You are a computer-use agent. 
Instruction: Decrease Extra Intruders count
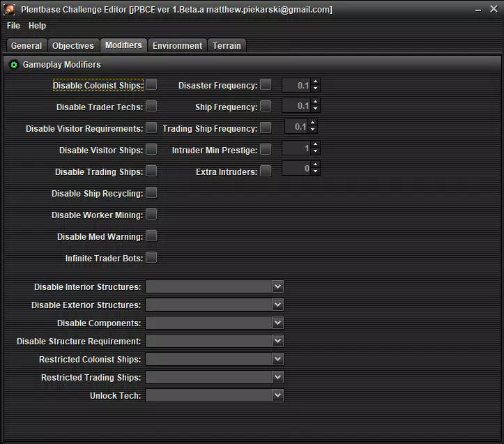point(315,171)
